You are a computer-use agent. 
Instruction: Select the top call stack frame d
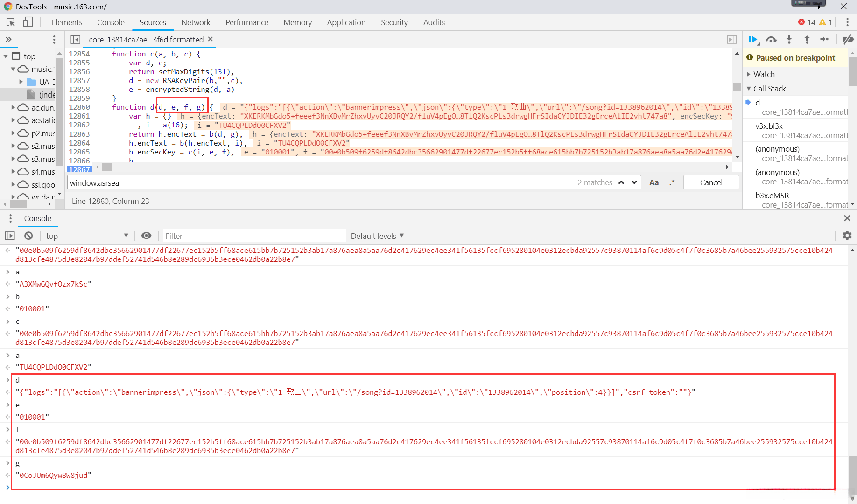tap(796, 107)
